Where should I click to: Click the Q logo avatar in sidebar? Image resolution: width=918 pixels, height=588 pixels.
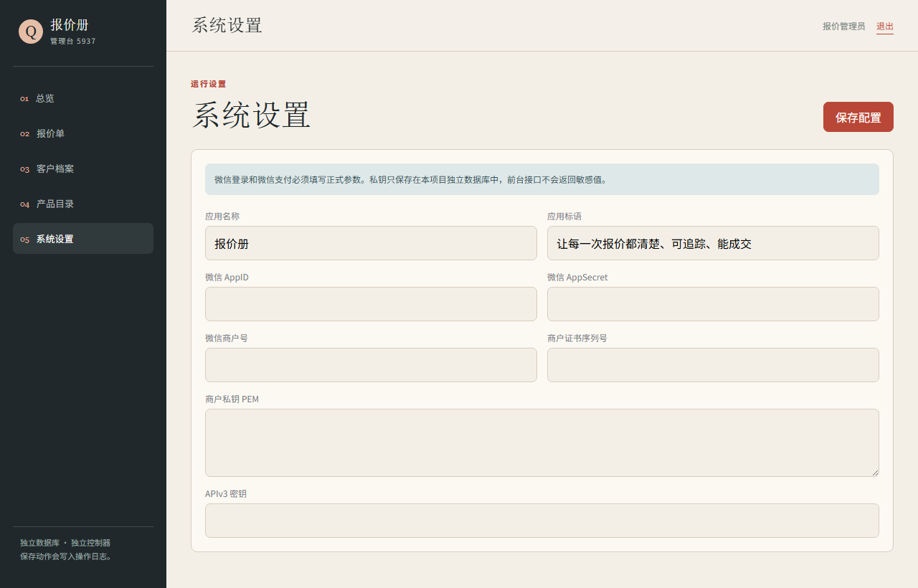pyautogui.click(x=31, y=32)
